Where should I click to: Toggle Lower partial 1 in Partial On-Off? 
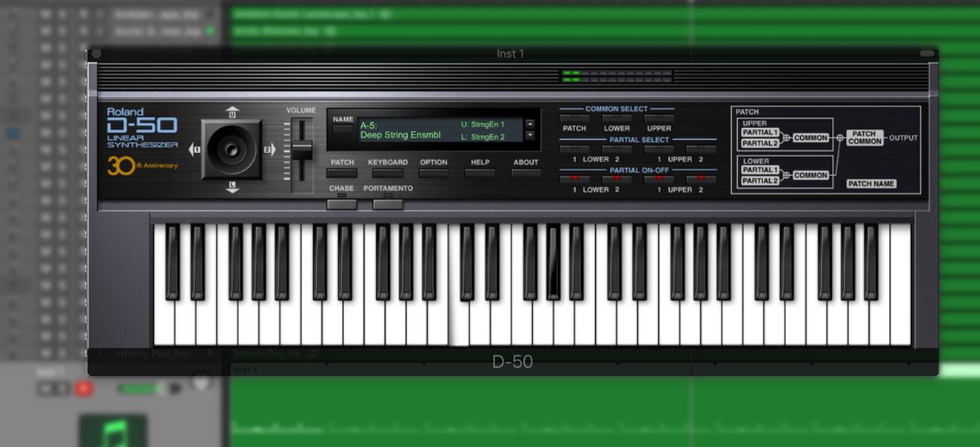tap(575, 179)
